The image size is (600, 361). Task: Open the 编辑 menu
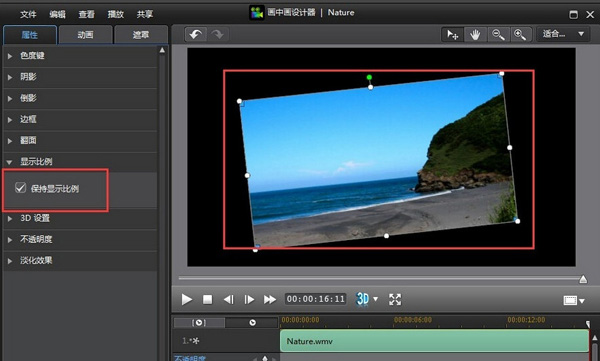click(x=57, y=15)
